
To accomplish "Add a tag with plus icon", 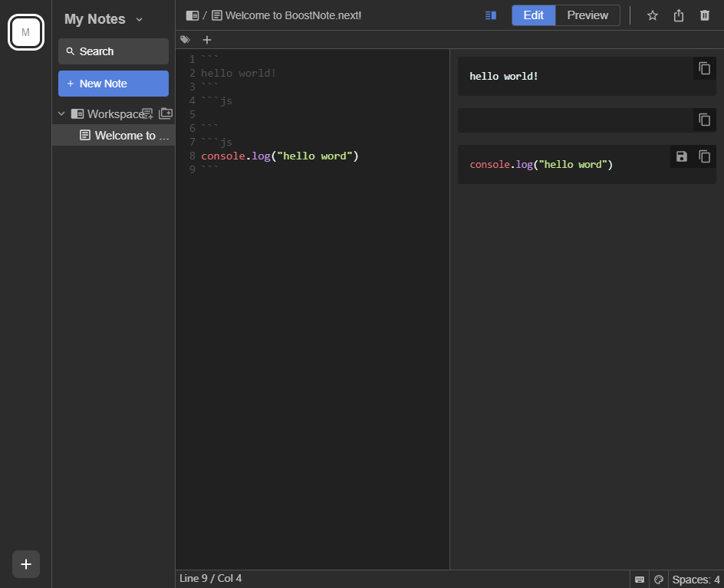I will coord(207,40).
